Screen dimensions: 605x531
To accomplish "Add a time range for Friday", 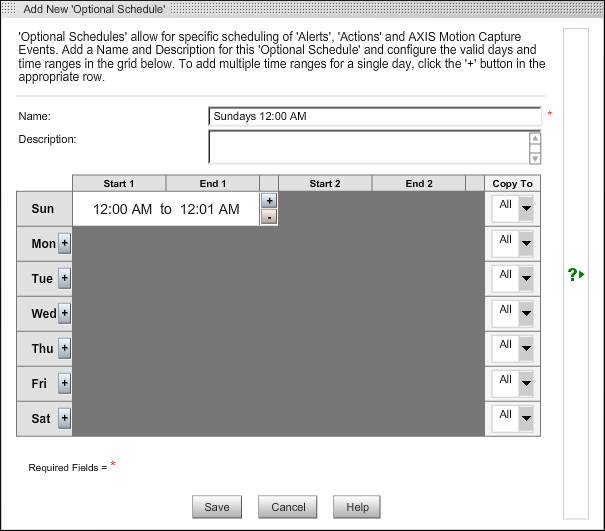I will tap(65, 383).
